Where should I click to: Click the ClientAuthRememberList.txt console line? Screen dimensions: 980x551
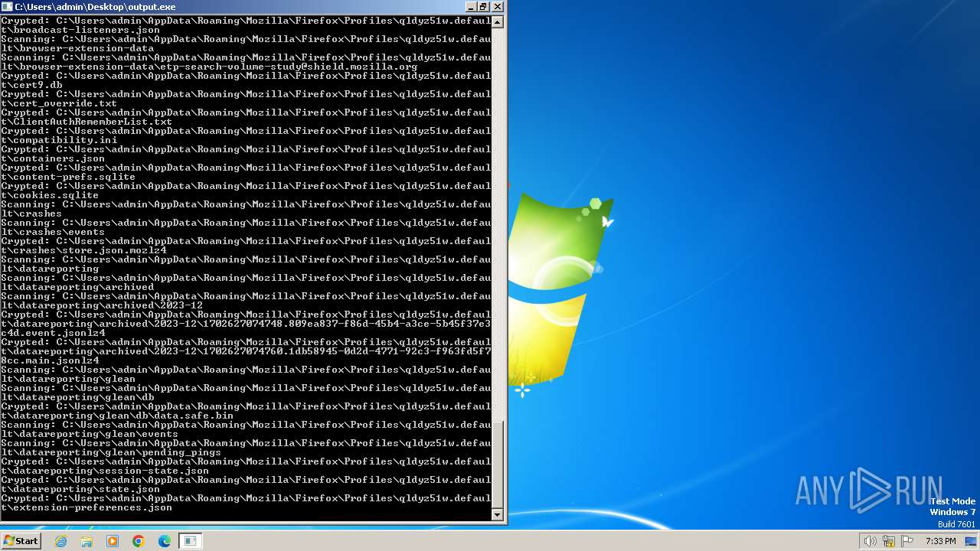pos(86,122)
